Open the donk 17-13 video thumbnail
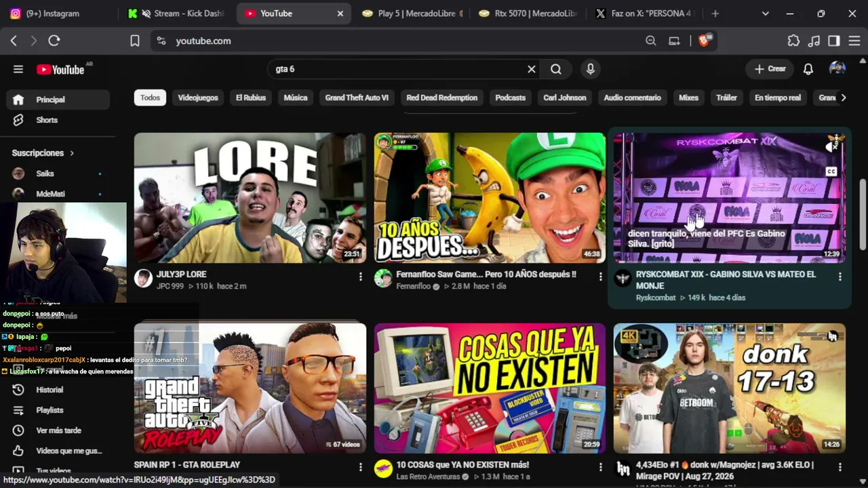 (x=730, y=388)
